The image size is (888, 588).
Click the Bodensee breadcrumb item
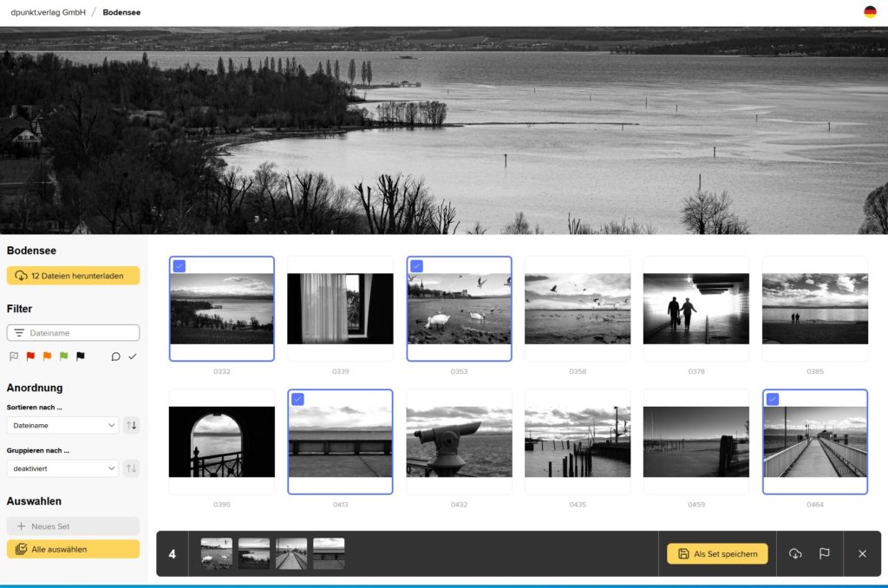coord(121,13)
